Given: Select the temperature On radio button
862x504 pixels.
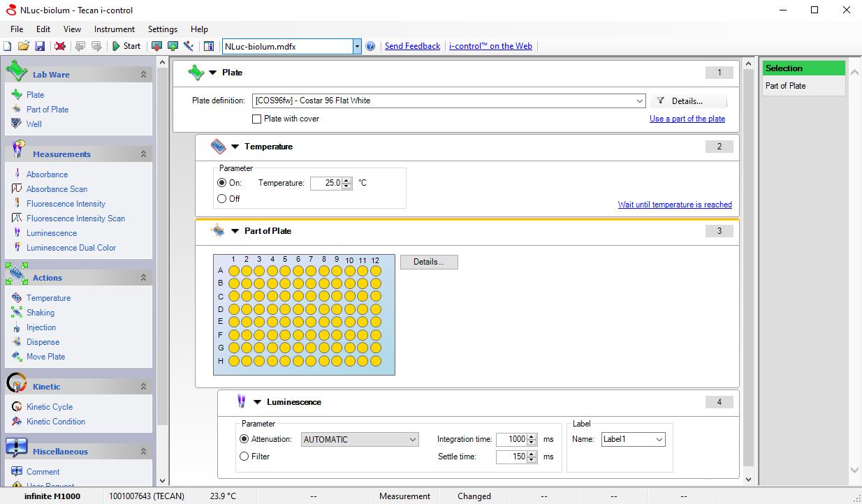Looking at the screenshot, I should [x=222, y=183].
